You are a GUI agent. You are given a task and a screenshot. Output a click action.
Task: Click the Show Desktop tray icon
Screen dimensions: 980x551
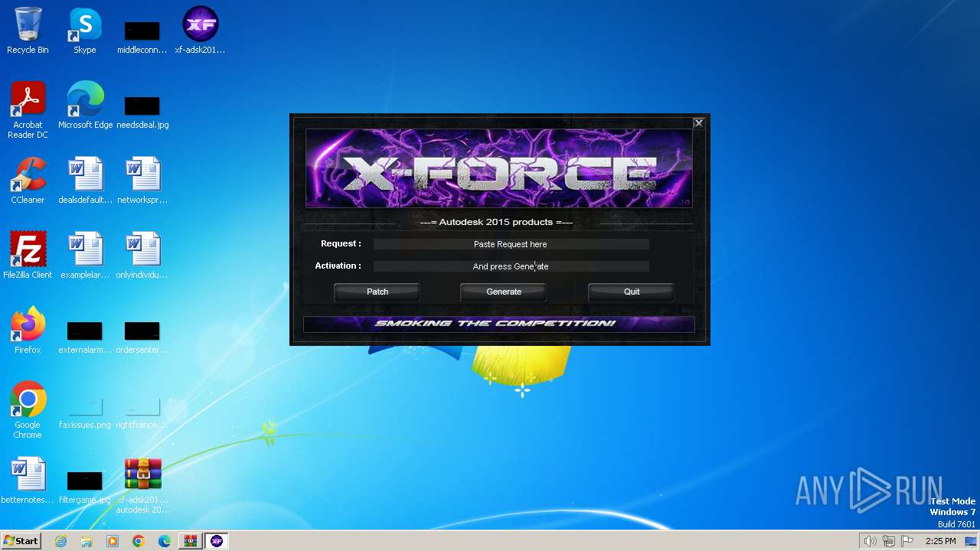coord(972,541)
